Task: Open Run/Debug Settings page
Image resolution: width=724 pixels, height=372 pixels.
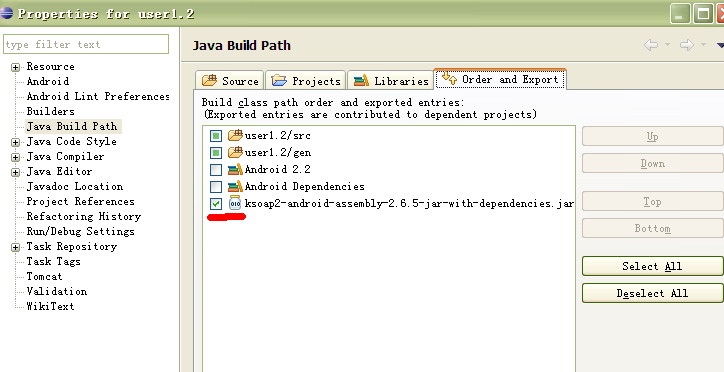Action: (x=80, y=232)
